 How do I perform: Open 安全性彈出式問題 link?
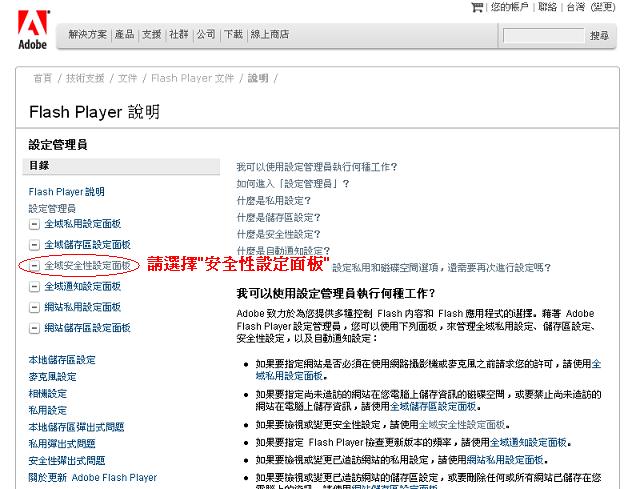click(x=67, y=461)
